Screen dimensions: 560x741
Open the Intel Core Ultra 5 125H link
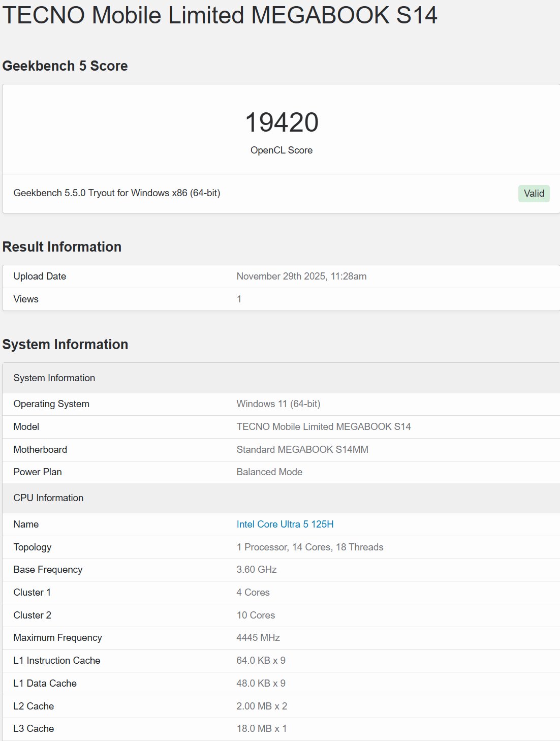pyautogui.click(x=285, y=524)
